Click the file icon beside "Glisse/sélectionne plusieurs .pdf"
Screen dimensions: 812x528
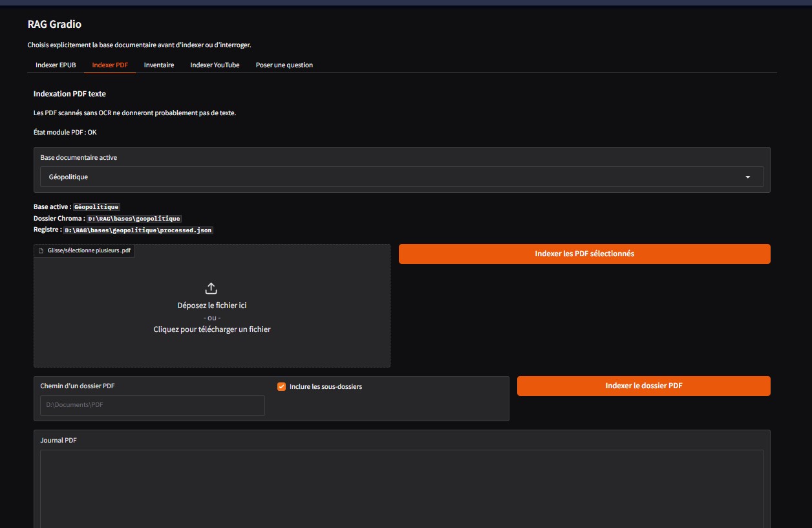[x=41, y=250]
